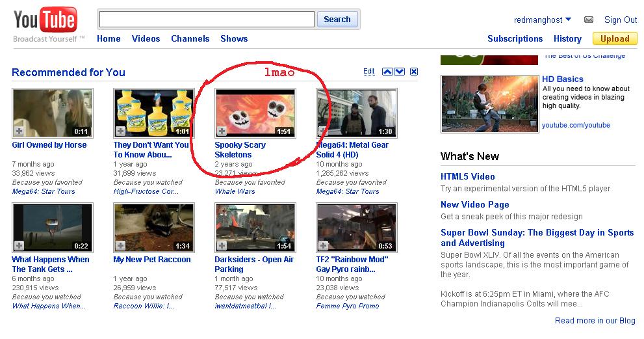Add Darksiders Open Air Parking to queue
Image resolution: width=644 pixels, height=339 pixels.
click(x=222, y=245)
